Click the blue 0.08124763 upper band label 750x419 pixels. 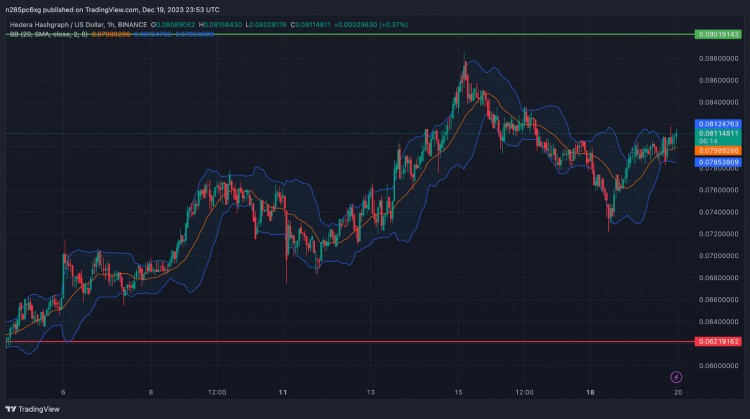[718, 123]
